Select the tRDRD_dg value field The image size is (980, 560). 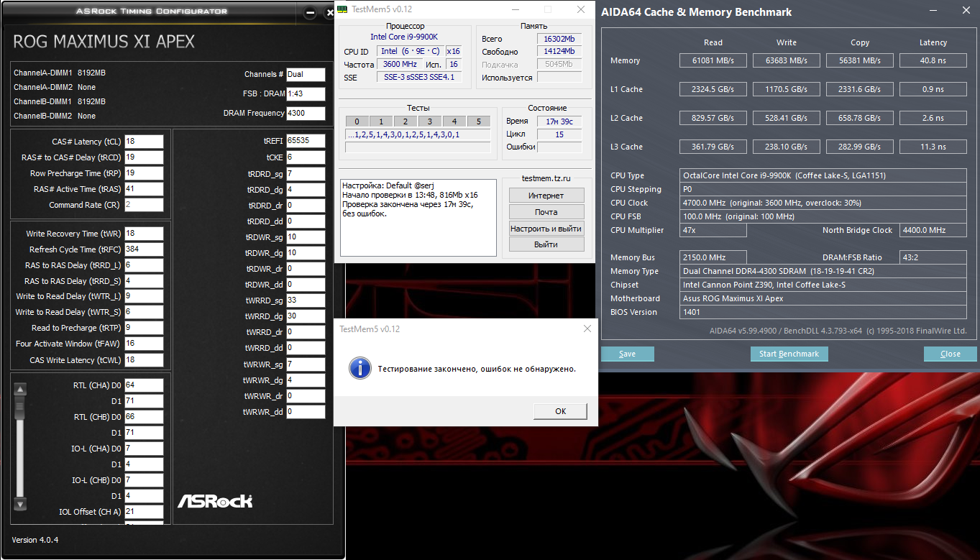click(x=306, y=190)
